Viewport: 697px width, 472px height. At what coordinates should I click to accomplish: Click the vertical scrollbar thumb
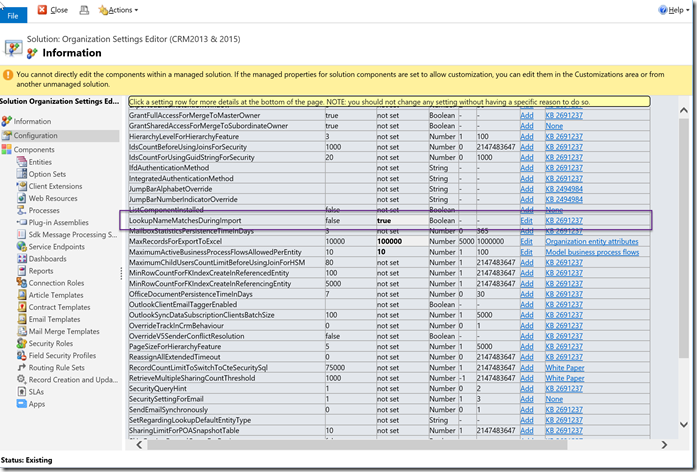tap(684, 238)
